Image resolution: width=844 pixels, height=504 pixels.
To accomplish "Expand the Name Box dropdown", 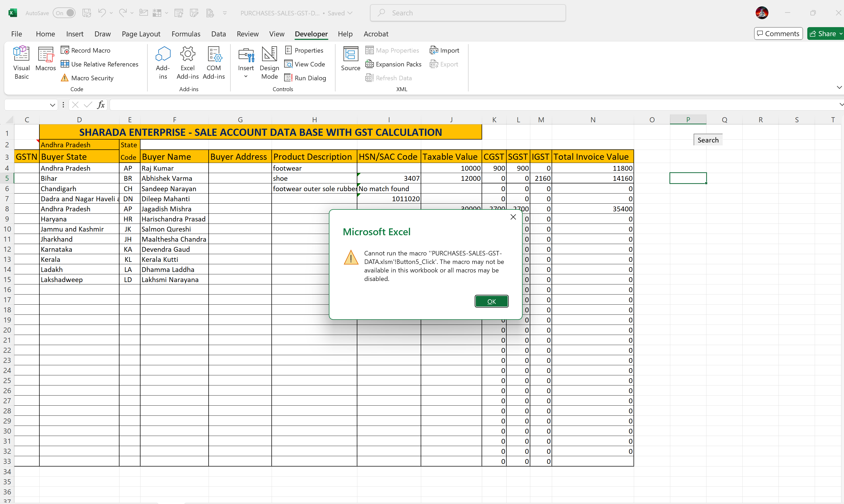I will (52, 105).
